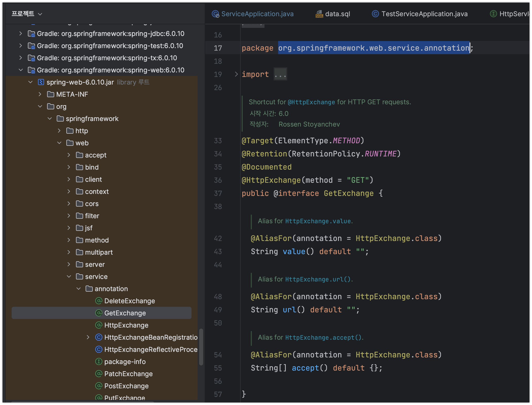The image size is (532, 405).
Task: Open the HttpExchange.value doc link
Action: pos(318,221)
